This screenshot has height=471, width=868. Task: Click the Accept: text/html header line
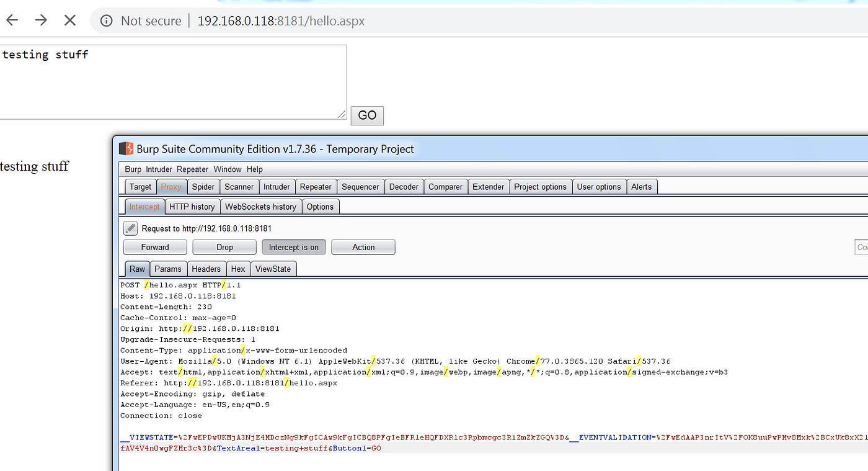pyautogui.click(x=424, y=372)
